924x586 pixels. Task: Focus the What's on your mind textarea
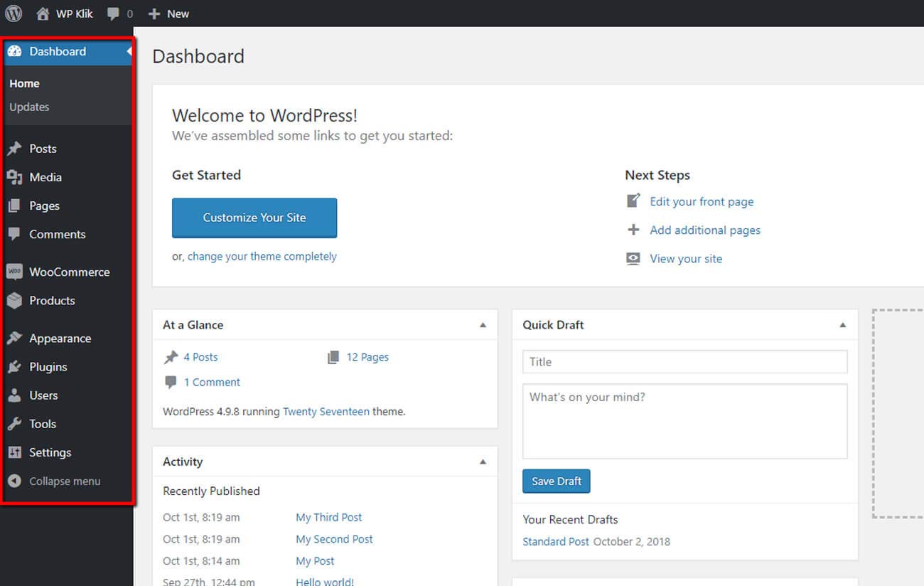coord(685,421)
